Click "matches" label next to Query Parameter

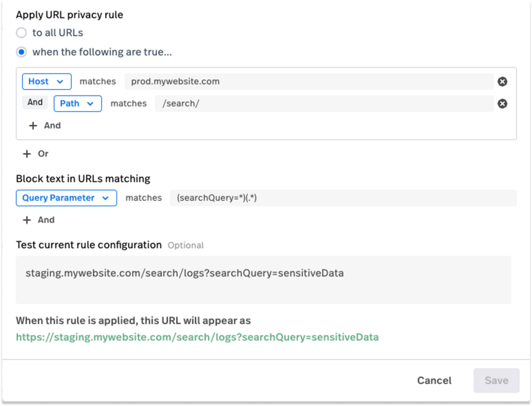click(144, 198)
